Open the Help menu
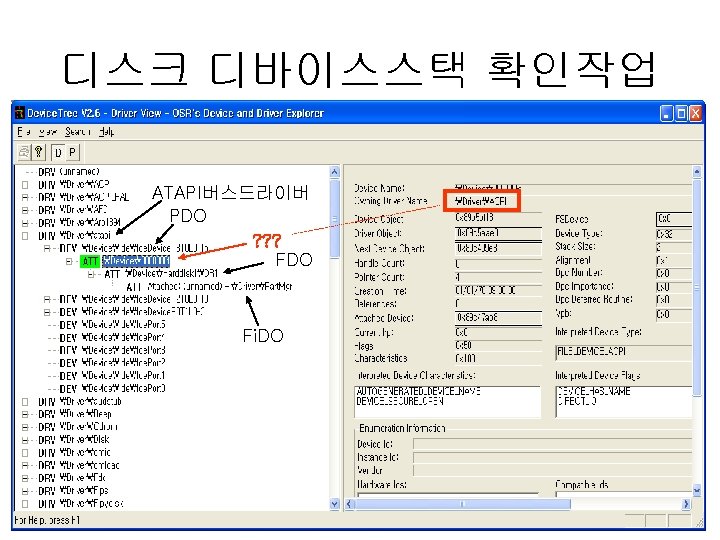This screenshot has width=720, height=540. click(107, 132)
